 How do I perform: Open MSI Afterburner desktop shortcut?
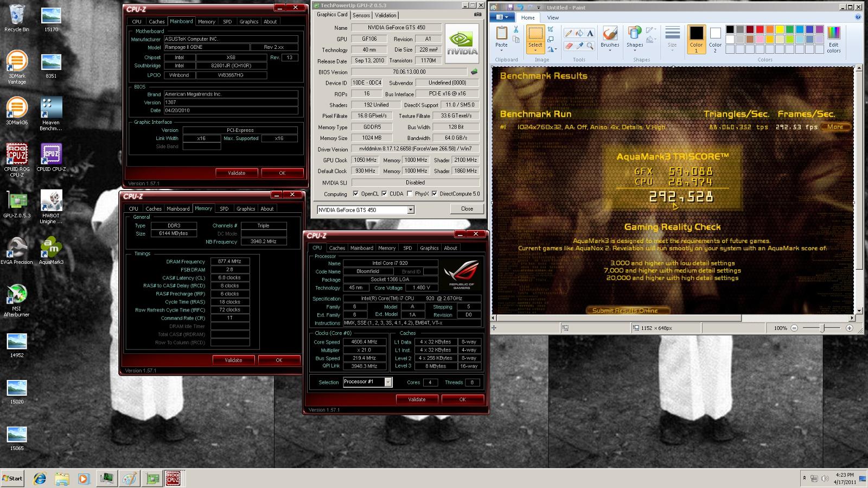point(17,301)
